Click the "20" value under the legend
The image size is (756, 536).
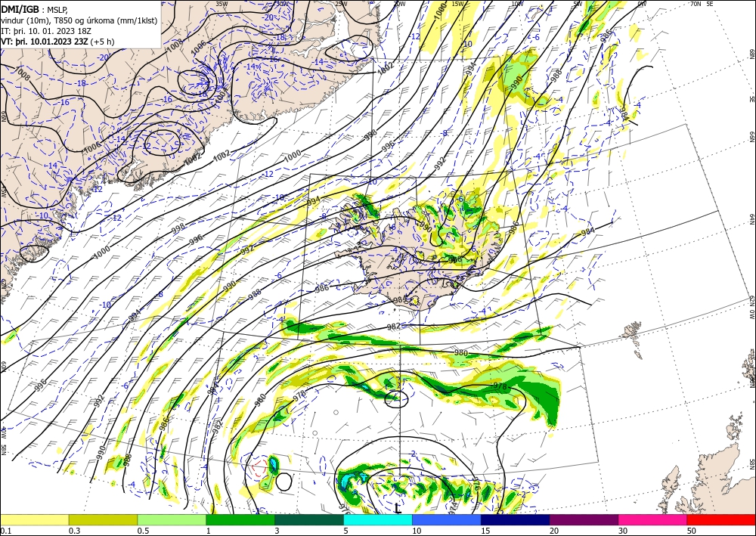coord(554,530)
